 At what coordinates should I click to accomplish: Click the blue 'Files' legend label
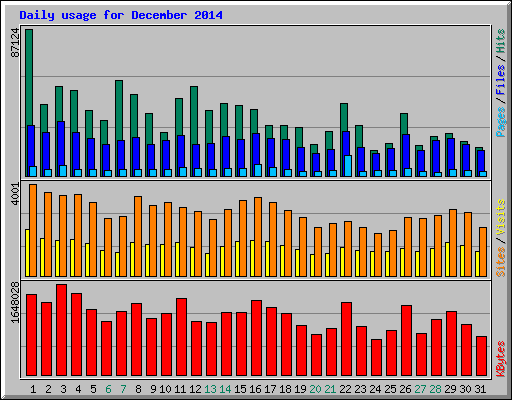(x=500, y=79)
